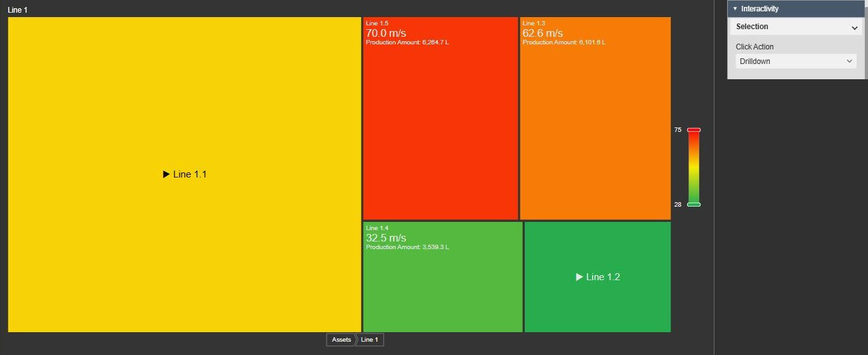Image resolution: width=868 pixels, height=355 pixels.
Task: Click the Click Action label
Action: coord(754,47)
